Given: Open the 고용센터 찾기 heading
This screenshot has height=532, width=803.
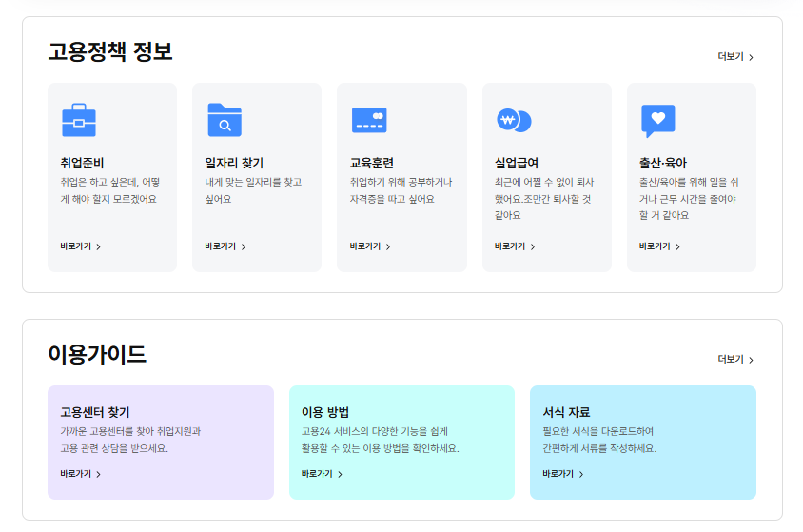Looking at the screenshot, I should coord(95,412).
